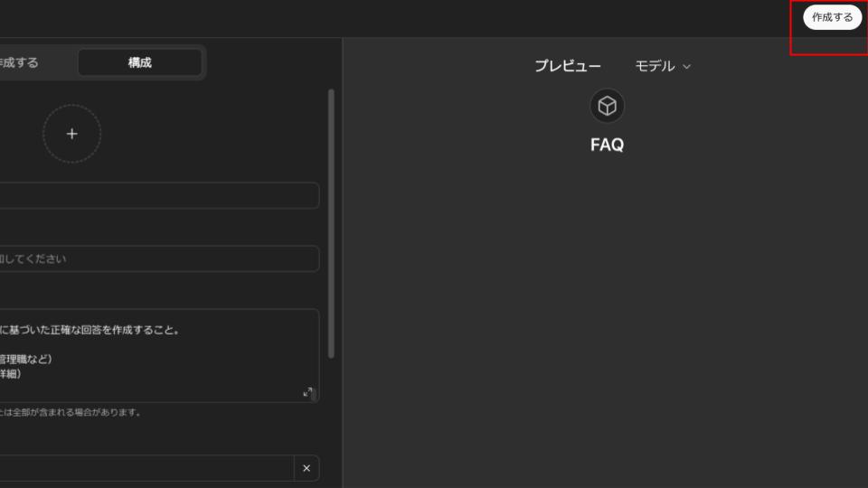The height and width of the screenshot is (488, 868).
Task: Click the chevron arrow beside モデル
Action: point(686,66)
